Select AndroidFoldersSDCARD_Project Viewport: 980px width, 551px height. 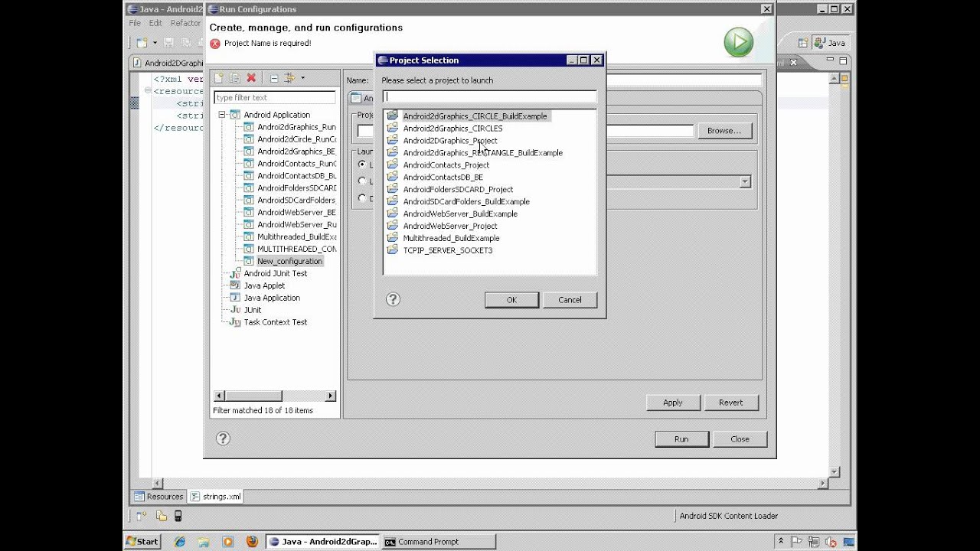click(x=458, y=190)
